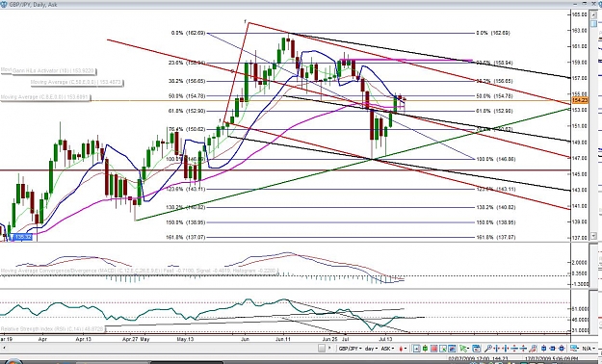Click the Relative Strength Index label
This screenshot has width=602, height=364.
pos(53,329)
